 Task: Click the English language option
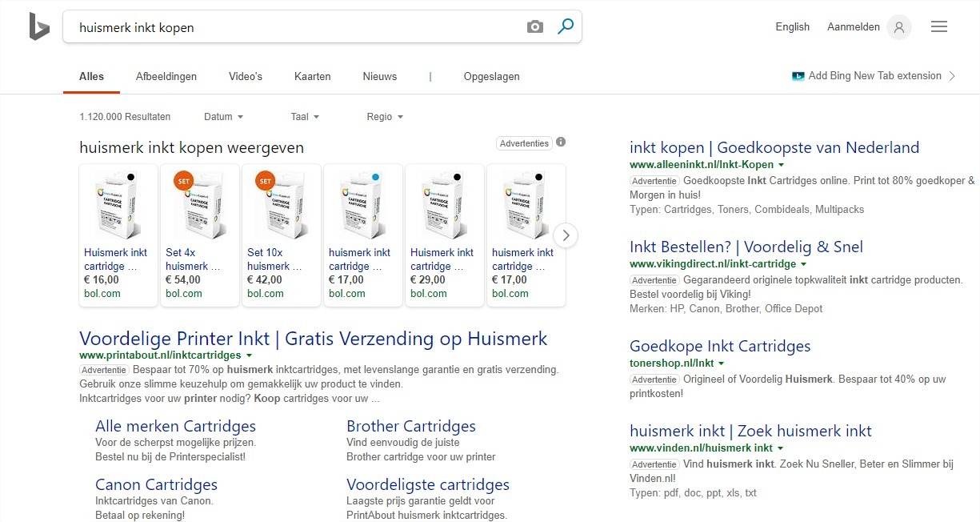tap(792, 26)
